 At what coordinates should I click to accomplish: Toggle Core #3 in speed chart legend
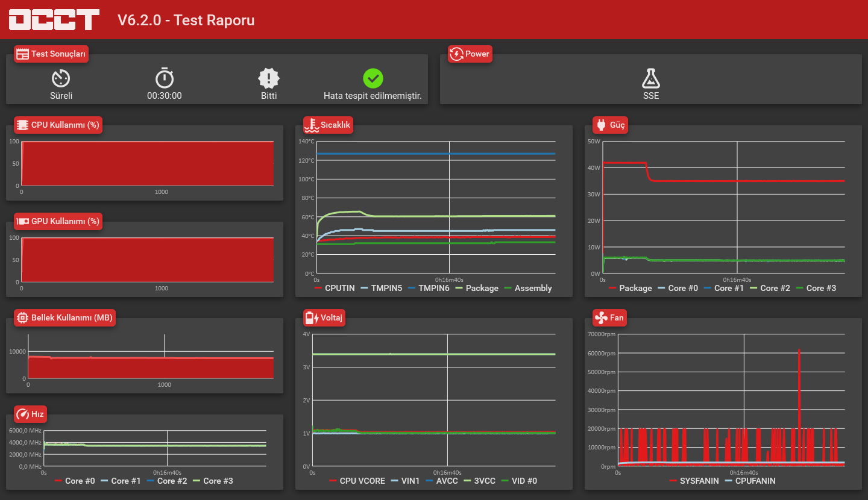click(x=213, y=481)
